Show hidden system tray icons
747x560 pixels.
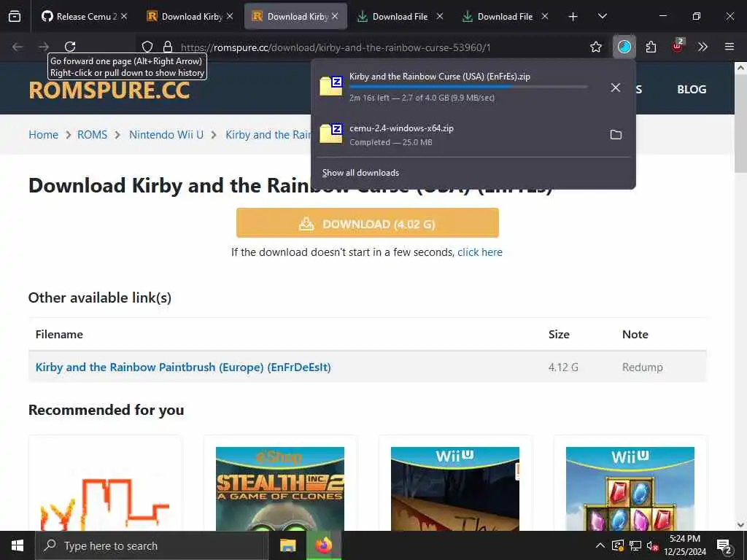[x=600, y=545]
